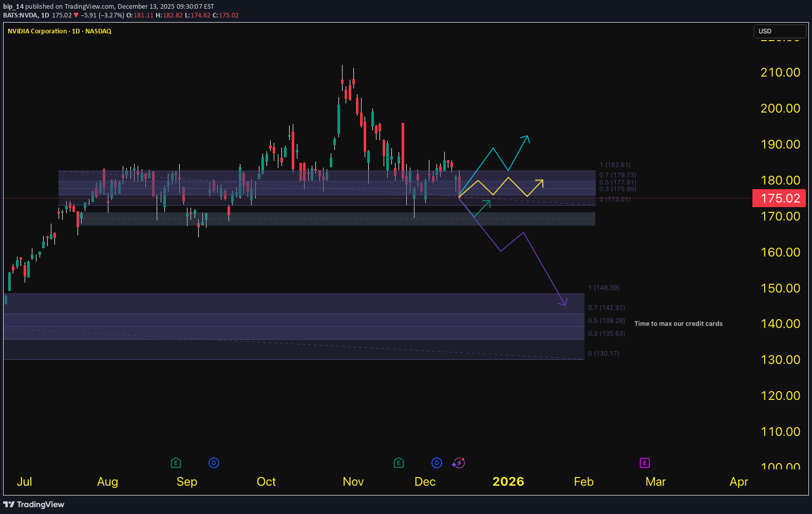Click the December dividend marker icon
812x514 pixels.
tap(437, 463)
